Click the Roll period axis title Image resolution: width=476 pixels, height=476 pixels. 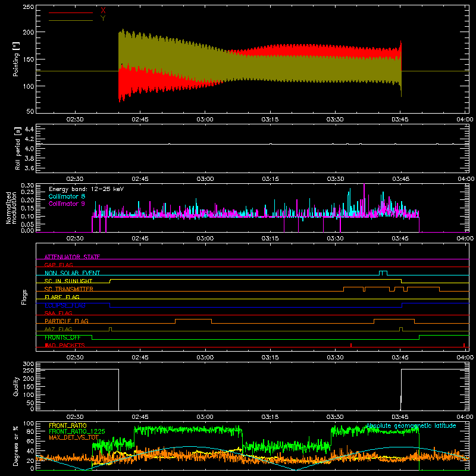pyautogui.click(x=17, y=148)
